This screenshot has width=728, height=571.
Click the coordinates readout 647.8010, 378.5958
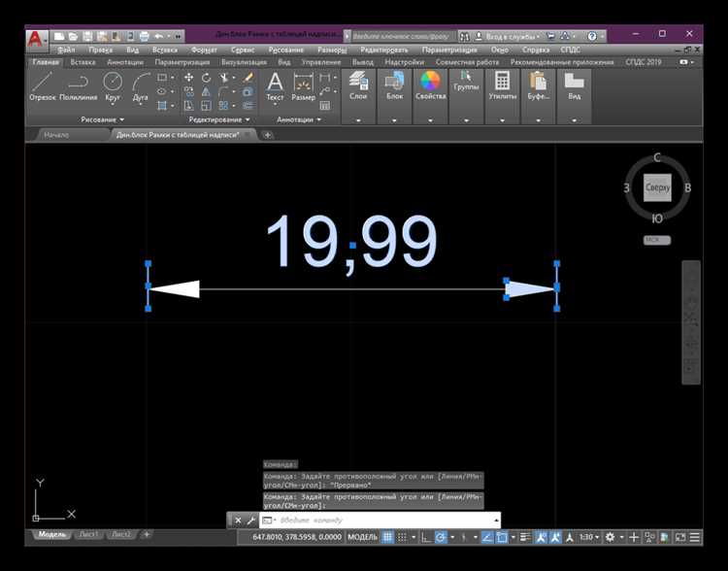297,537
